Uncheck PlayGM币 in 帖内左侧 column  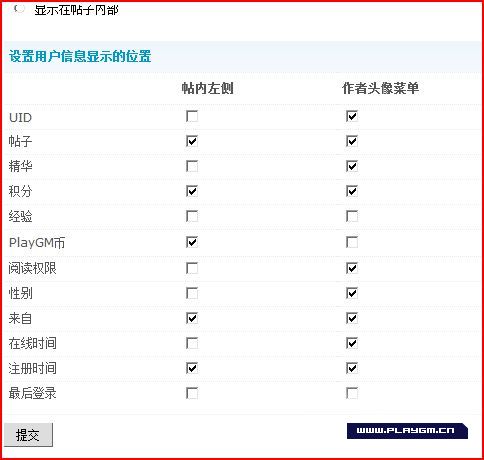(192, 242)
